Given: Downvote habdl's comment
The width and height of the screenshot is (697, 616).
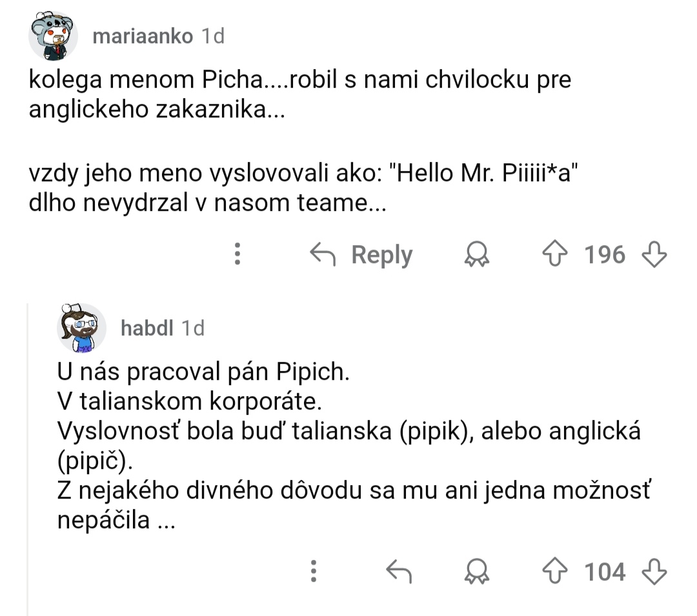Looking at the screenshot, I should click(653, 571).
